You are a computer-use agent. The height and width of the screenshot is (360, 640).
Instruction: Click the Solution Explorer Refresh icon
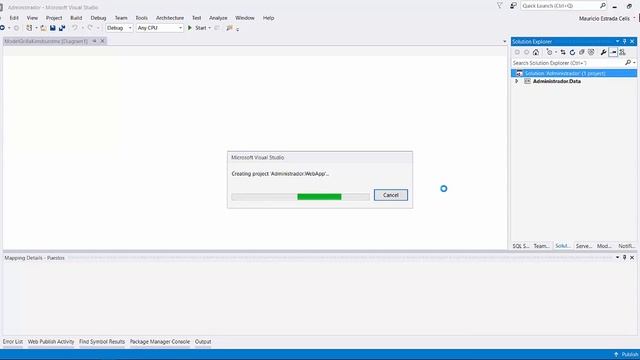(572, 52)
